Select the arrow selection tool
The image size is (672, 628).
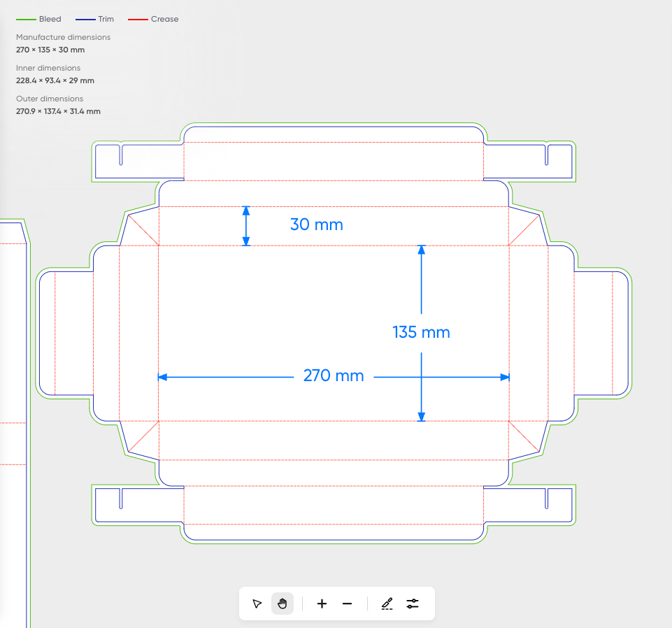(257, 604)
